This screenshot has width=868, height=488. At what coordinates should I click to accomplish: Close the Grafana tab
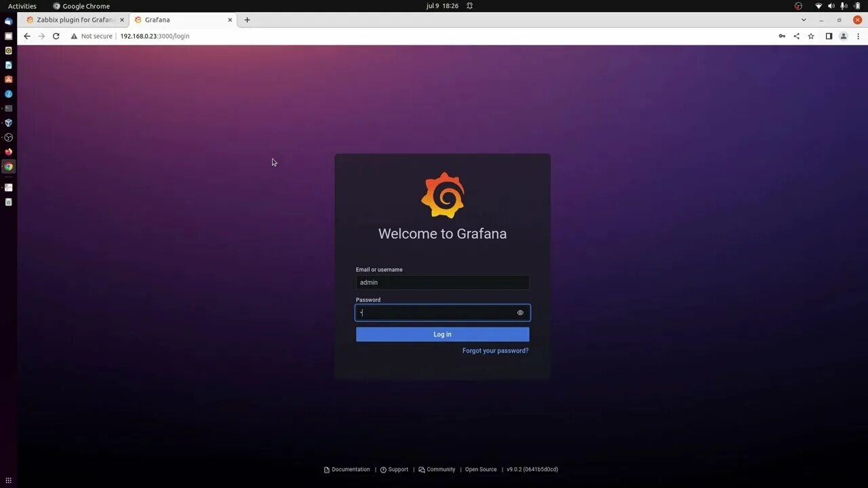[x=230, y=20]
